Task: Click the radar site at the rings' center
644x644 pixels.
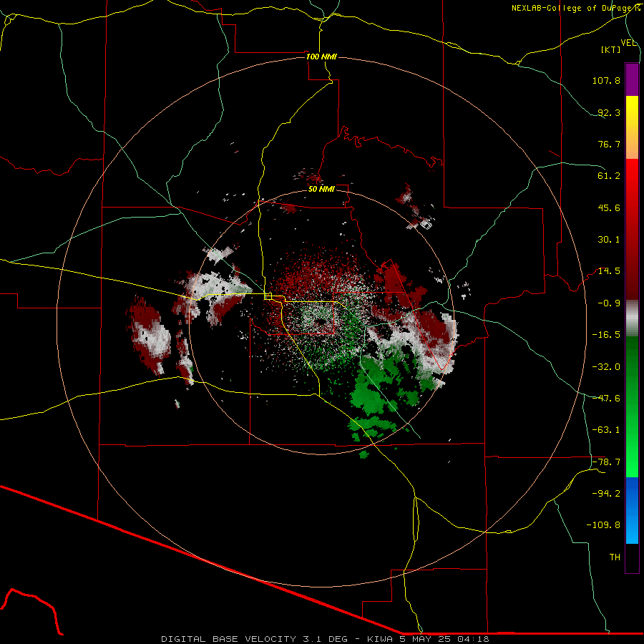Action: [x=321, y=321]
